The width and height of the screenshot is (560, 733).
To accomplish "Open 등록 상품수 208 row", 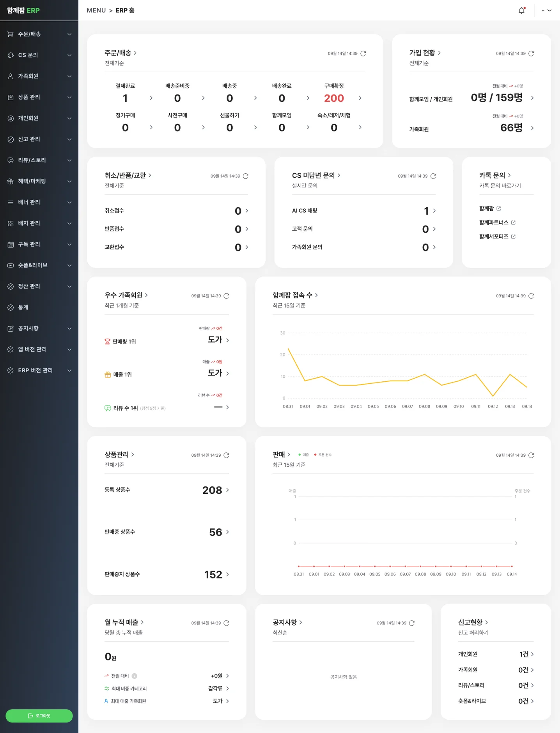I will [x=167, y=490].
